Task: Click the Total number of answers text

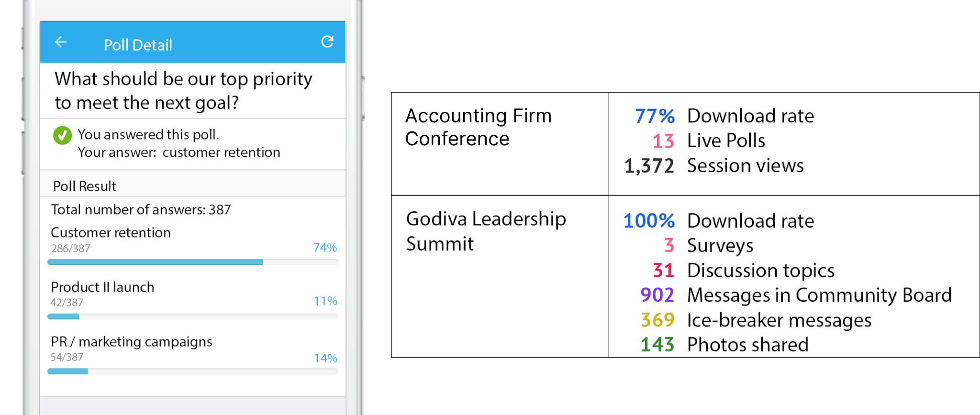Action: click(140, 209)
